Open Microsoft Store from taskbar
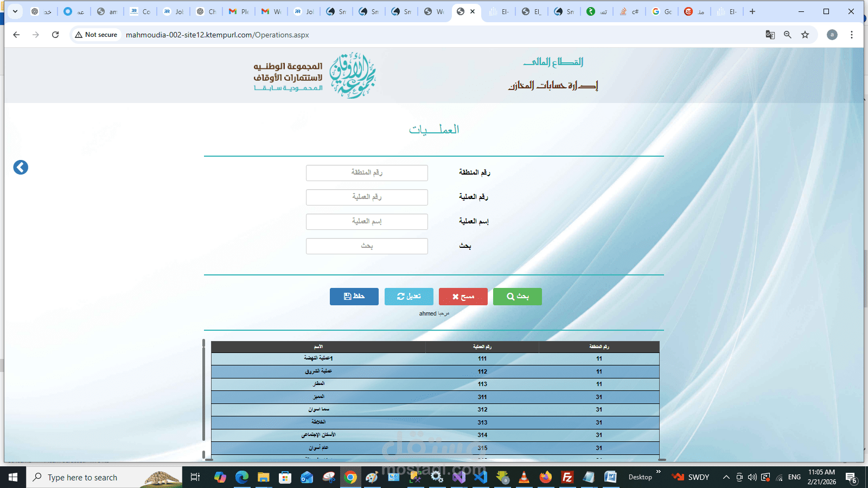The width and height of the screenshot is (868, 488). [285, 477]
